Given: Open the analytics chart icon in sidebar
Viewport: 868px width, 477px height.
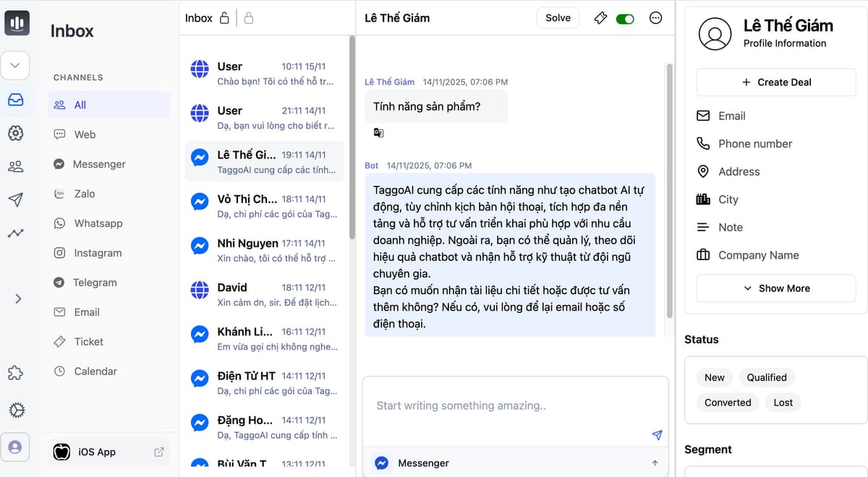Looking at the screenshot, I should (16, 233).
